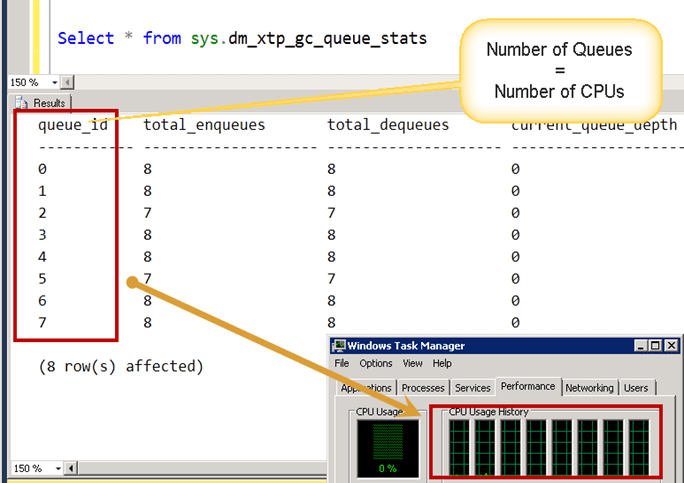This screenshot has width=684, height=483.
Task: Minimize the Windows Task Manager window
Action: 639,346
